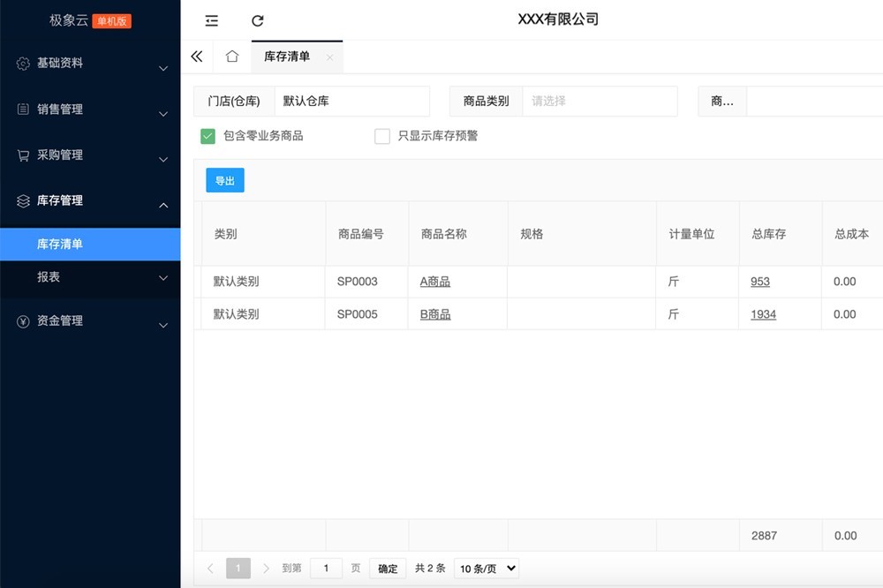Image resolution: width=883 pixels, height=588 pixels.
Task: Open A商品 product link
Action: coord(435,282)
